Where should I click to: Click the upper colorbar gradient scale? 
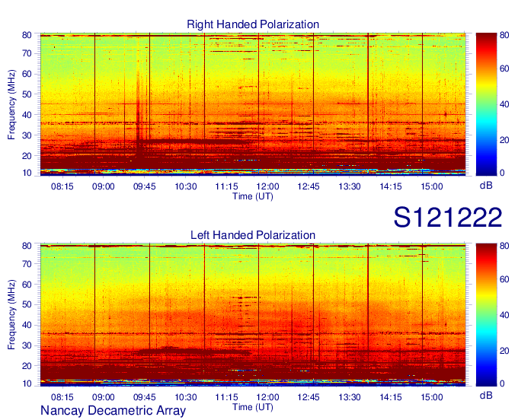pyautogui.click(x=486, y=104)
